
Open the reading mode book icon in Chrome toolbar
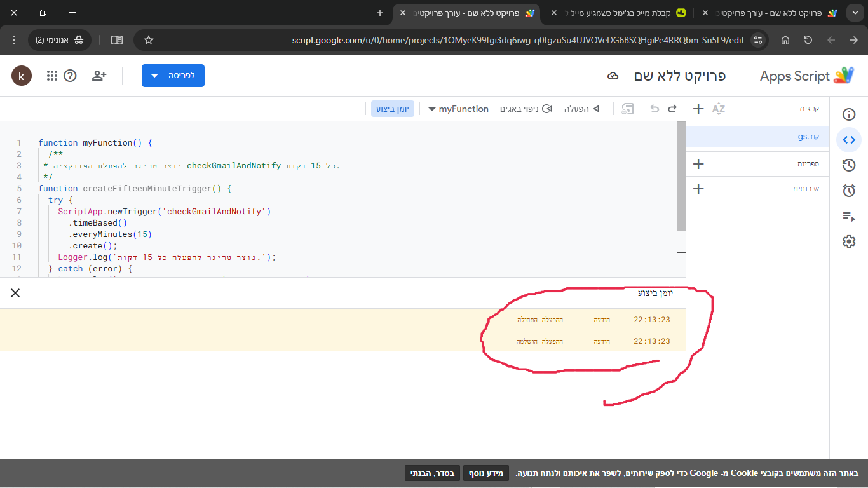coord(117,40)
